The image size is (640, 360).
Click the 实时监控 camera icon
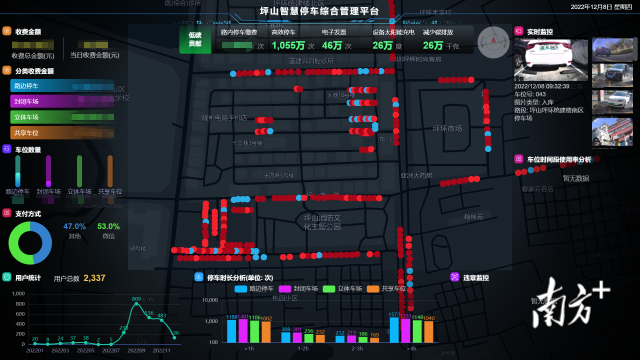[518, 31]
